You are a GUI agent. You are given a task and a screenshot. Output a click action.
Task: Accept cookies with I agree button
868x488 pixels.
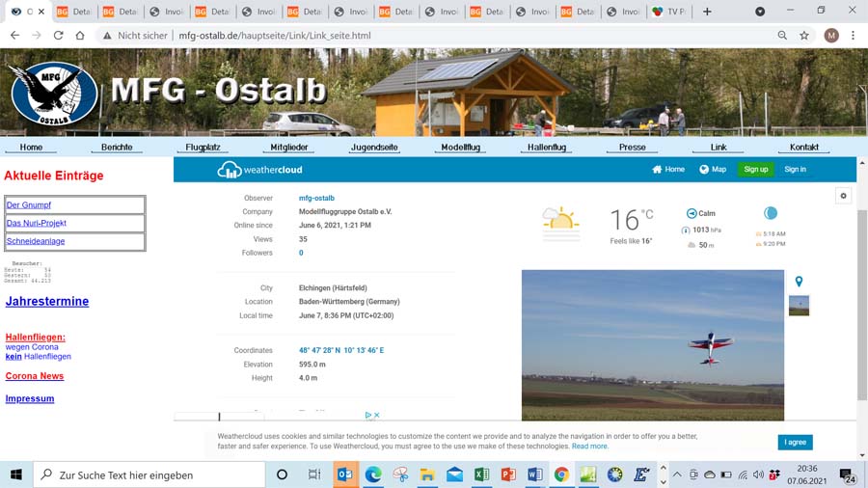coord(795,443)
